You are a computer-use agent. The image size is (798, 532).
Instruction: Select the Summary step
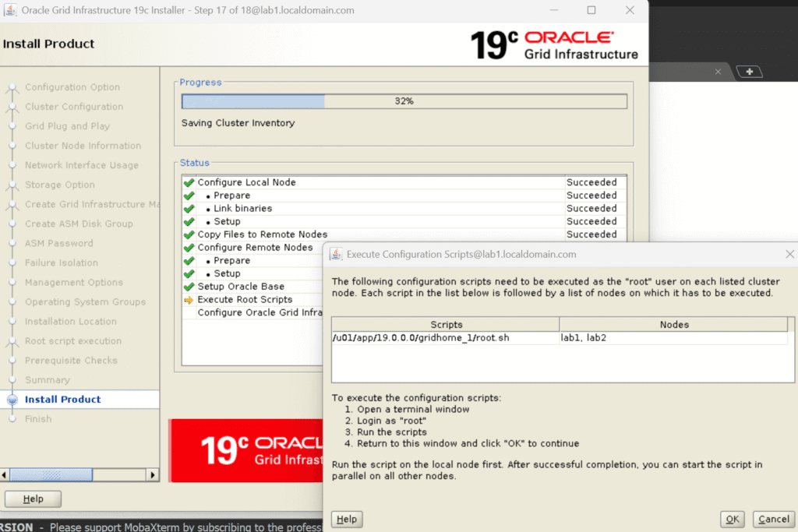[48, 380]
